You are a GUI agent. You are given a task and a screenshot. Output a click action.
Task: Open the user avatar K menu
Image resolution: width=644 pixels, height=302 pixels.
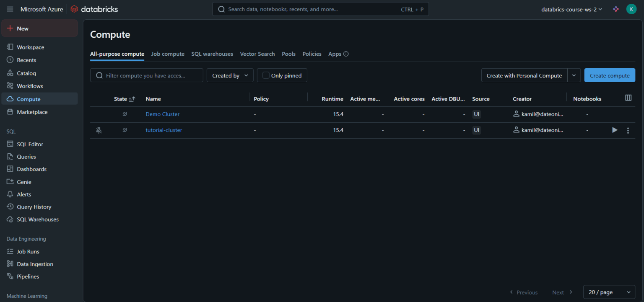click(x=631, y=9)
